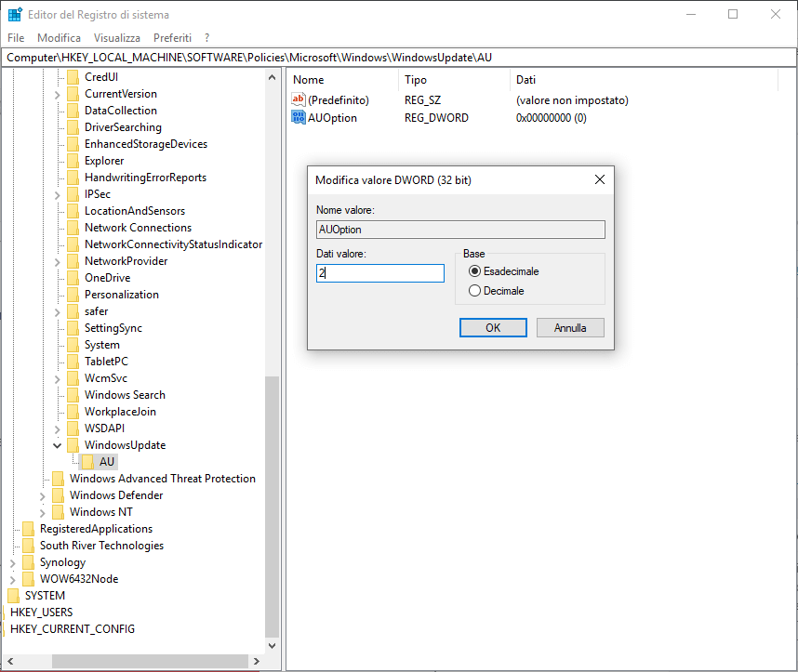This screenshot has width=798, height=672.
Task: Click the Windows Defender folder icon
Action: click(x=59, y=495)
